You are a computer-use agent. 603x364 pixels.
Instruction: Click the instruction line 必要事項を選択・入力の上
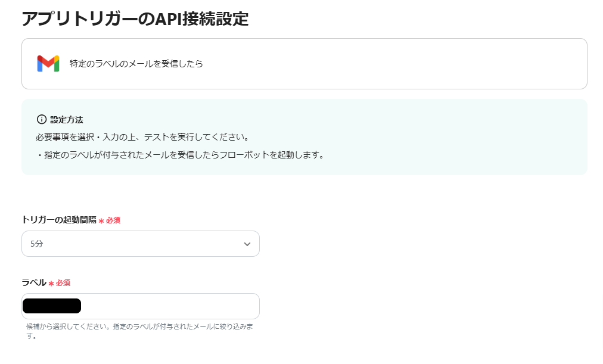tap(142, 138)
